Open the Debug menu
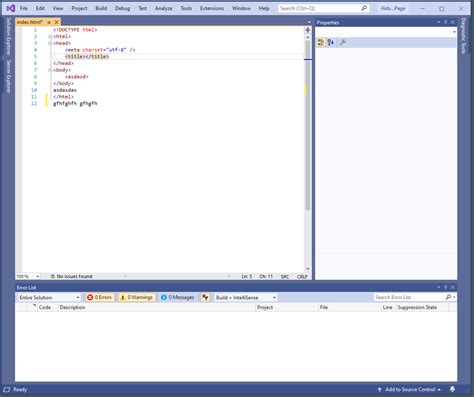 122,8
